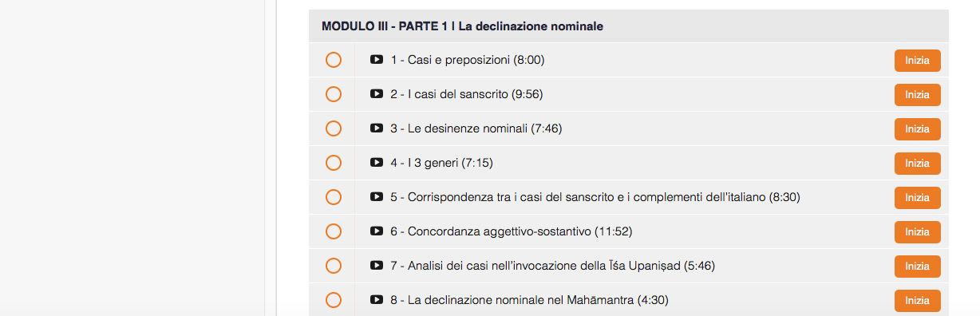980x316 pixels.
Task: Click video icon for lesson 5 Corrispondenza
Action: 377,197
